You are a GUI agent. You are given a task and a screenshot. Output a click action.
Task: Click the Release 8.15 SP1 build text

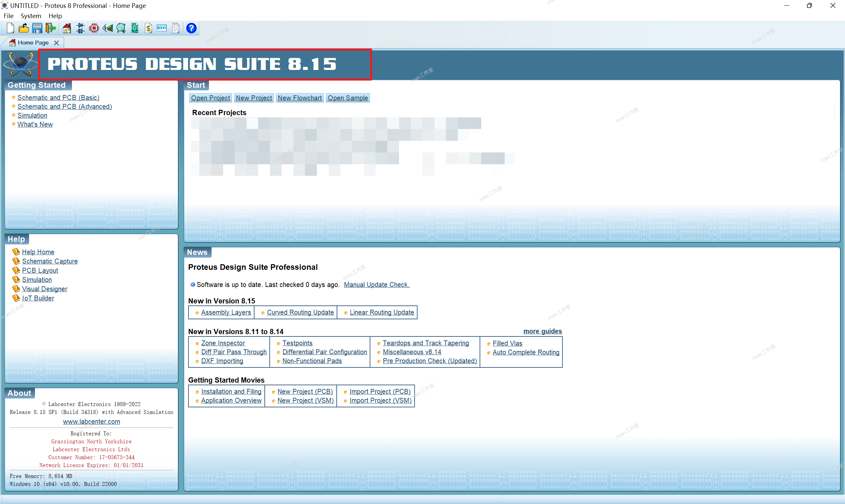coord(91,412)
